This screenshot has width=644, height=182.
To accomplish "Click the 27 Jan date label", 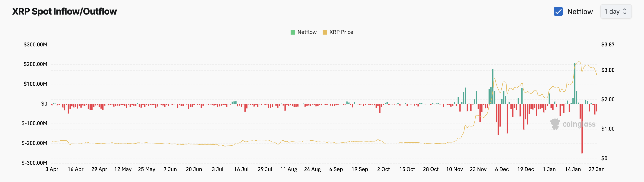I will [596, 169].
